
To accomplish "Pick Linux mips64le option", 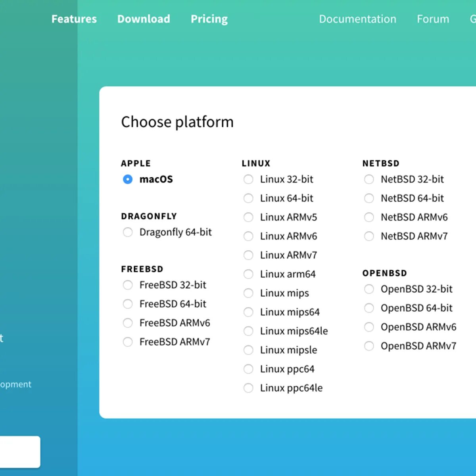I will 248,331.
